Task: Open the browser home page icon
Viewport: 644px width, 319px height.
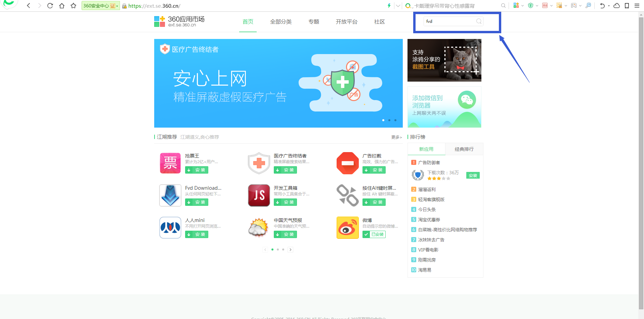Action: click(62, 6)
